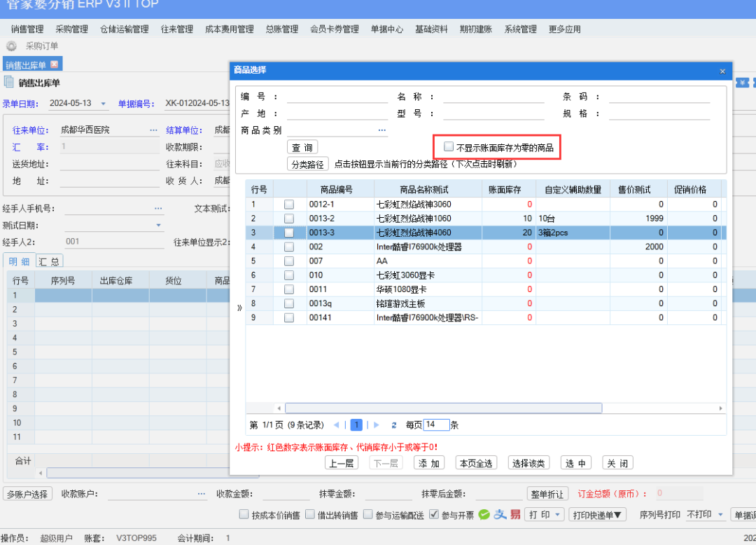
Task: Click the 选中 button
Action: [575, 463]
